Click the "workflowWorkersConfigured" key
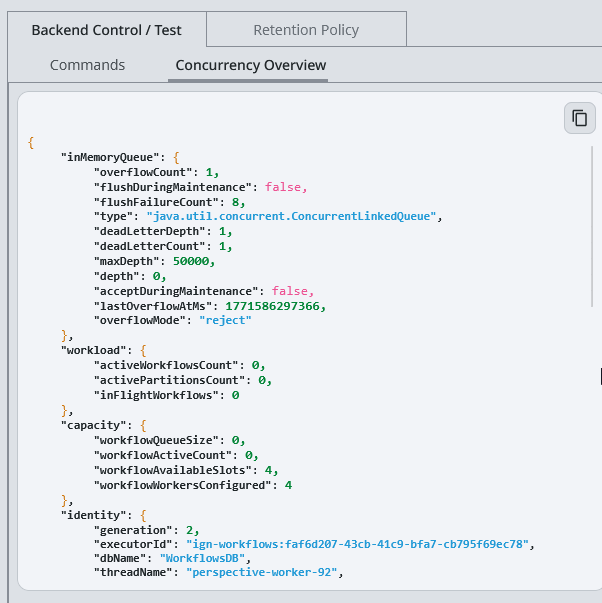This screenshot has width=602, height=603. tap(184, 484)
